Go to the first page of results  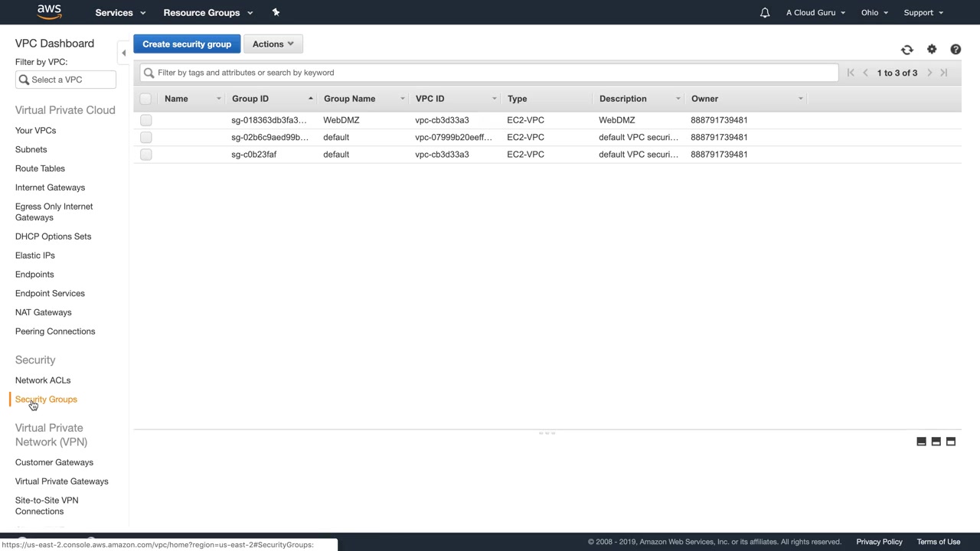[851, 73]
